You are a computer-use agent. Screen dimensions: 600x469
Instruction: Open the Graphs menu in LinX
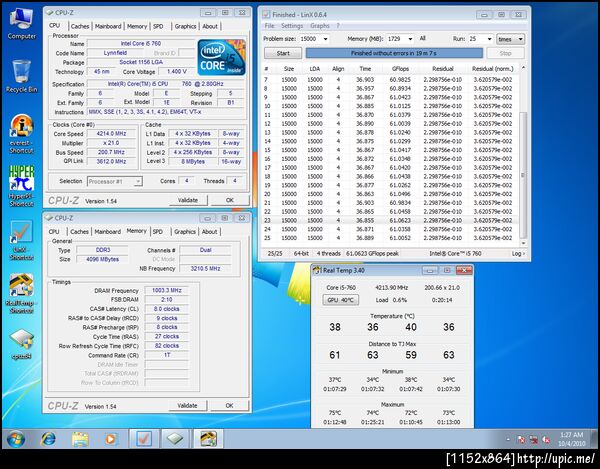(x=320, y=26)
